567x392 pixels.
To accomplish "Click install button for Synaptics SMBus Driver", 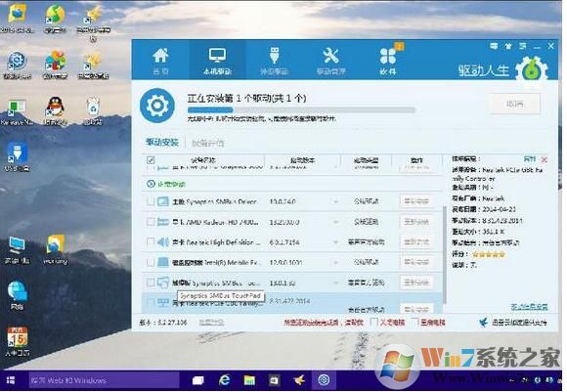I will [x=416, y=201].
